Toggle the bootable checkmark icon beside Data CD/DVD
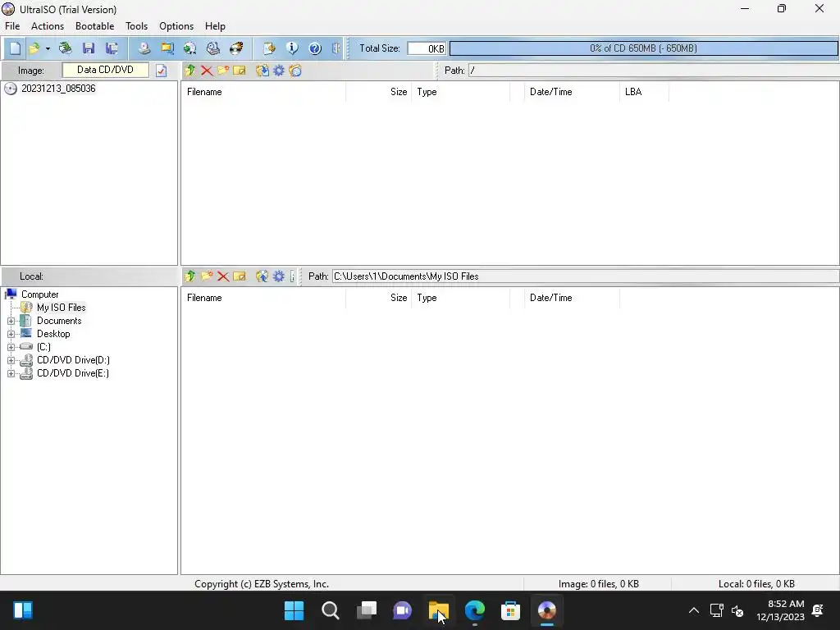 click(162, 71)
